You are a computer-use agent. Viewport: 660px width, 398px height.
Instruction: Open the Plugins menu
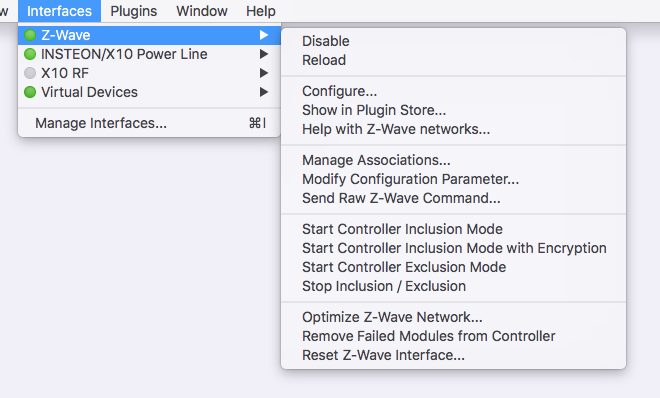click(x=133, y=11)
